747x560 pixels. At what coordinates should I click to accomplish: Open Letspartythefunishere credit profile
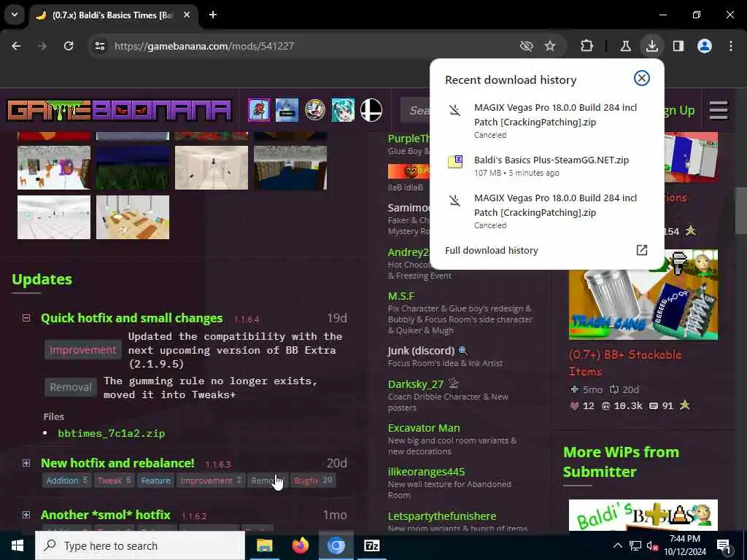[441, 516]
